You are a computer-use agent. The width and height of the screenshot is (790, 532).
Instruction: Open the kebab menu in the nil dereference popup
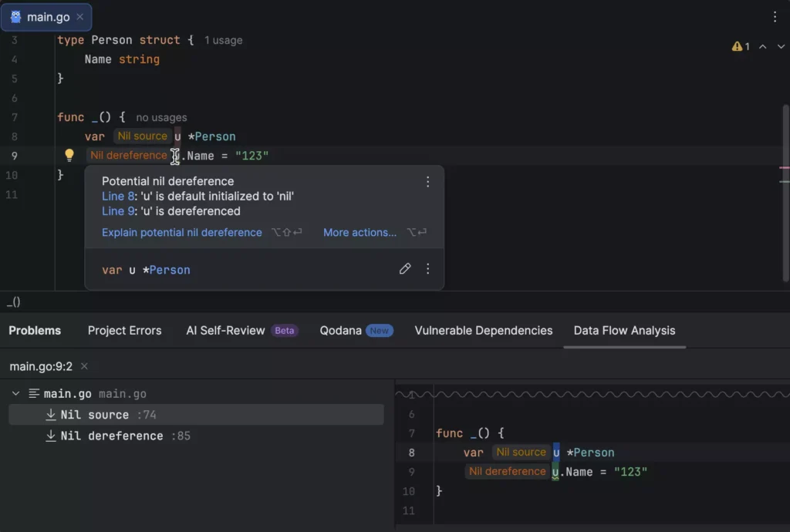(x=428, y=181)
